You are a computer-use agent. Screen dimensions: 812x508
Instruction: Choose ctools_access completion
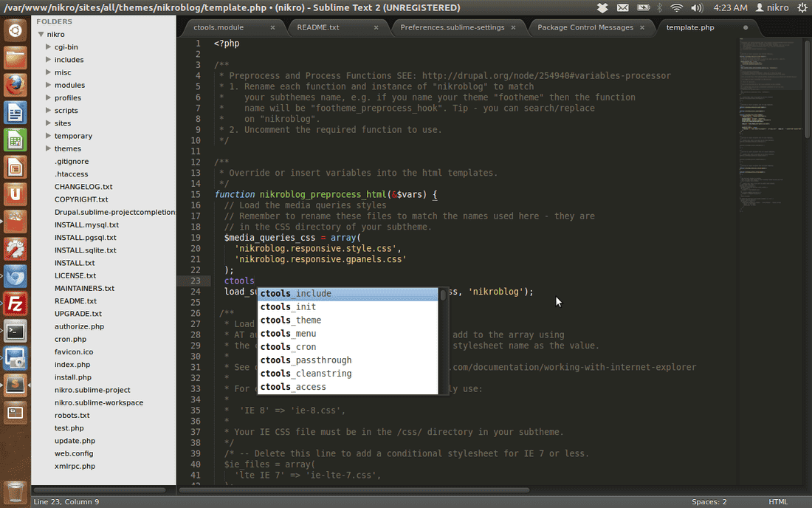point(348,388)
